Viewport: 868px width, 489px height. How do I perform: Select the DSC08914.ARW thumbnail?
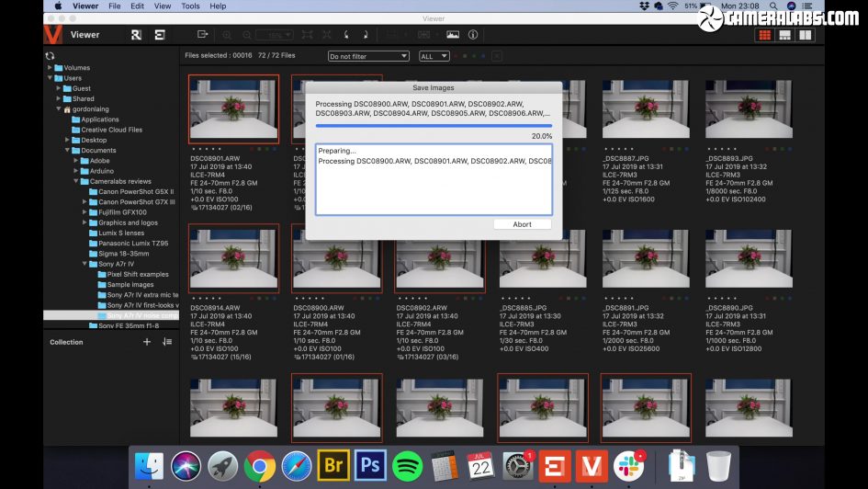[233, 258]
